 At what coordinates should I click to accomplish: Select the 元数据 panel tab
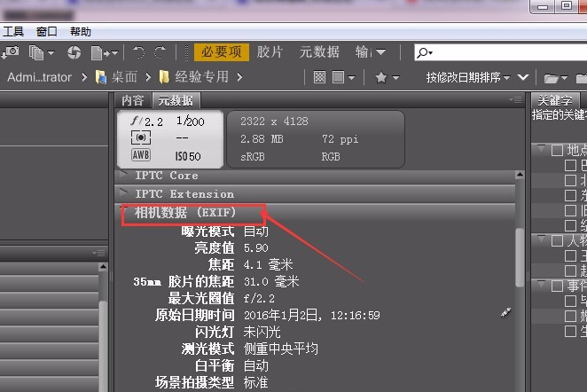pyautogui.click(x=176, y=100)
